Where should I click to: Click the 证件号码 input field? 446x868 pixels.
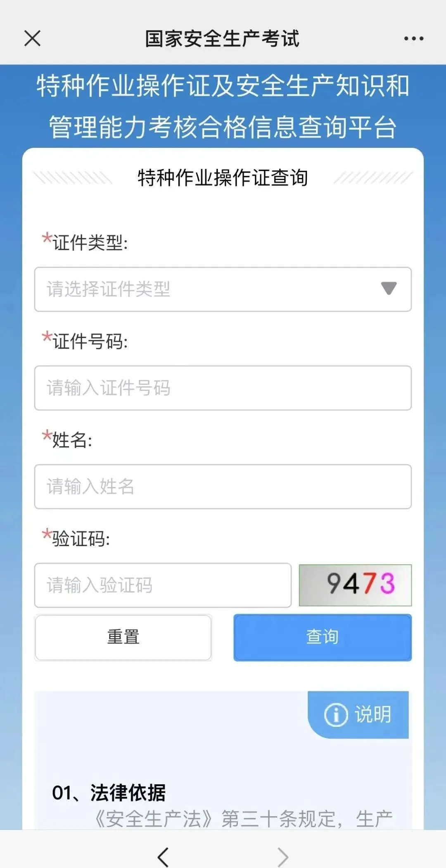click(223, 388)
